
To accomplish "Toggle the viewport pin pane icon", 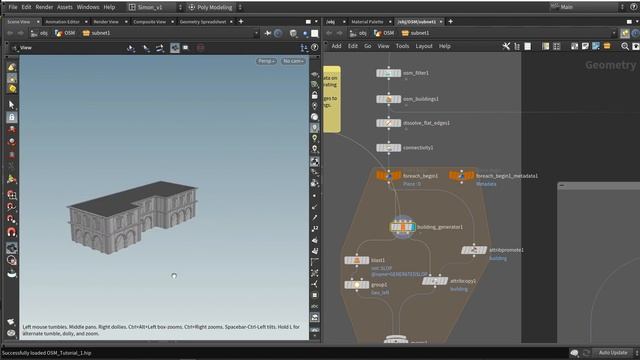I will [x=268, y=33].
